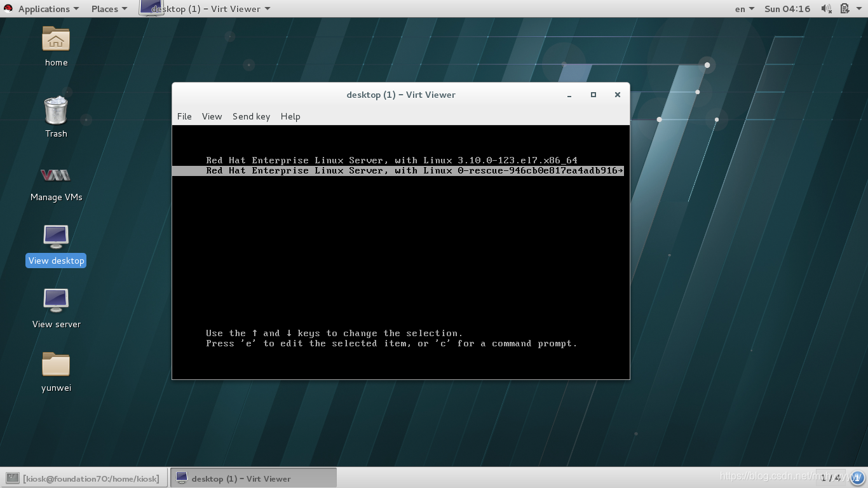The width and height of the screenshot is (868, 488).
Task: Click the 1 / 4 workspace switcher indicator
Action: pyautogui.click(x=830, y=478)
